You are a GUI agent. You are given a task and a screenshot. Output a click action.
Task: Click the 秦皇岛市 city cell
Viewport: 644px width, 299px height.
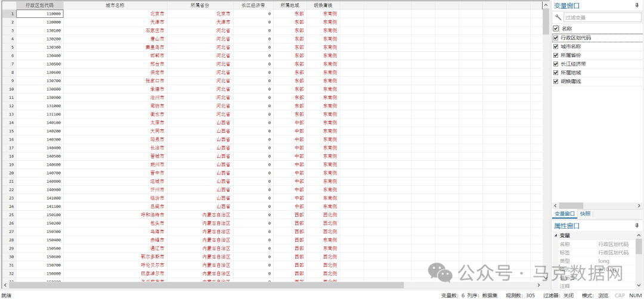pos(116,47)
